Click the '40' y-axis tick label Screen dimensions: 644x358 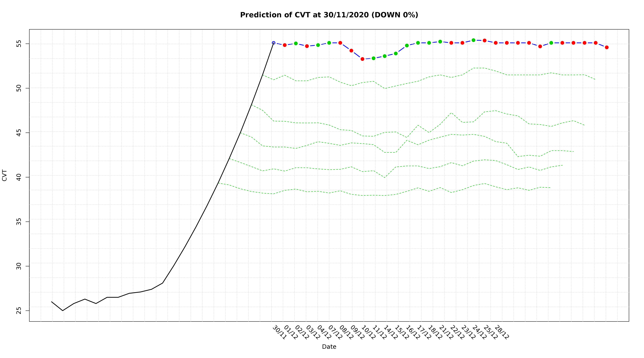coord(19,177)
